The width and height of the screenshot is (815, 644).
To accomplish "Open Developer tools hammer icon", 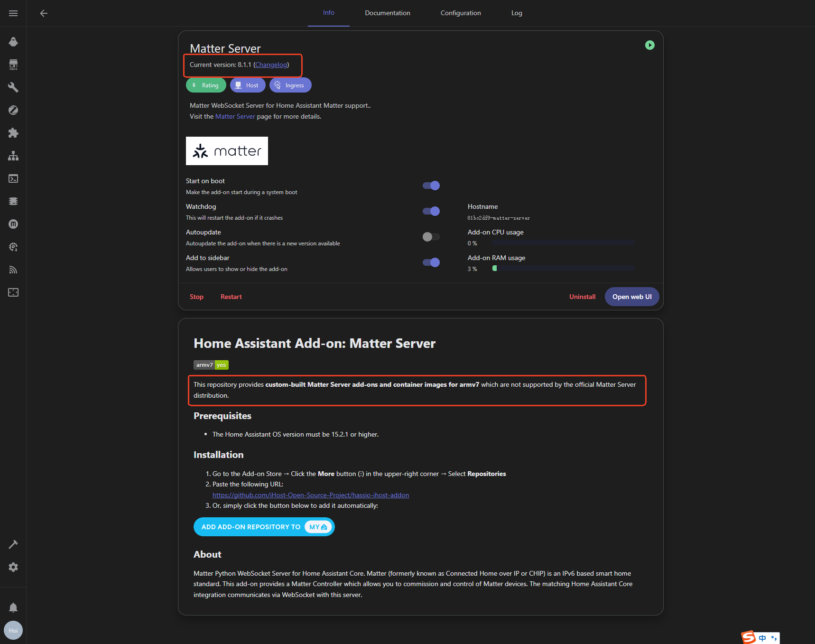I will point(13,544).
